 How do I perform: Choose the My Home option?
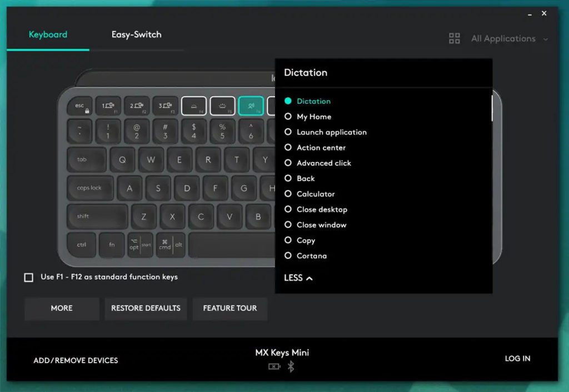(308, 117)
